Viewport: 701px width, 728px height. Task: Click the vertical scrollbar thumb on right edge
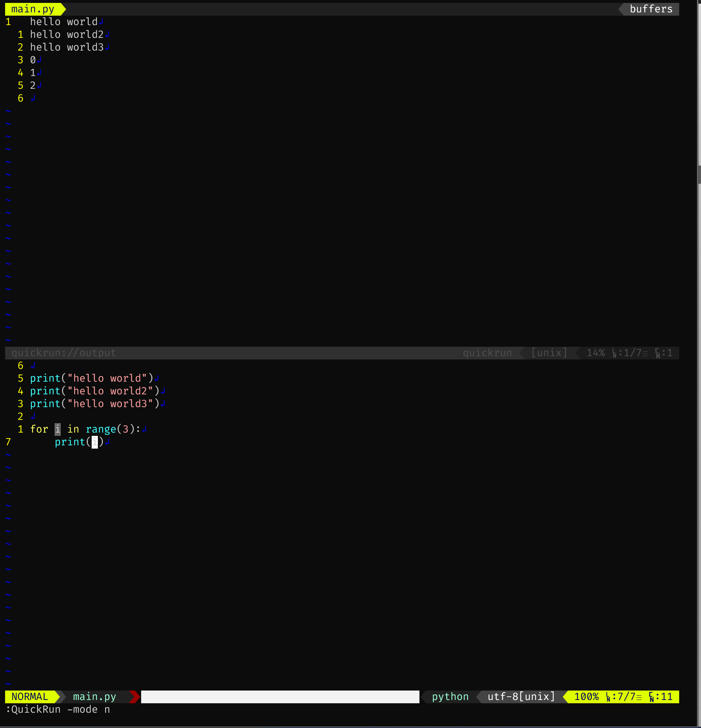tap(699, 175)
